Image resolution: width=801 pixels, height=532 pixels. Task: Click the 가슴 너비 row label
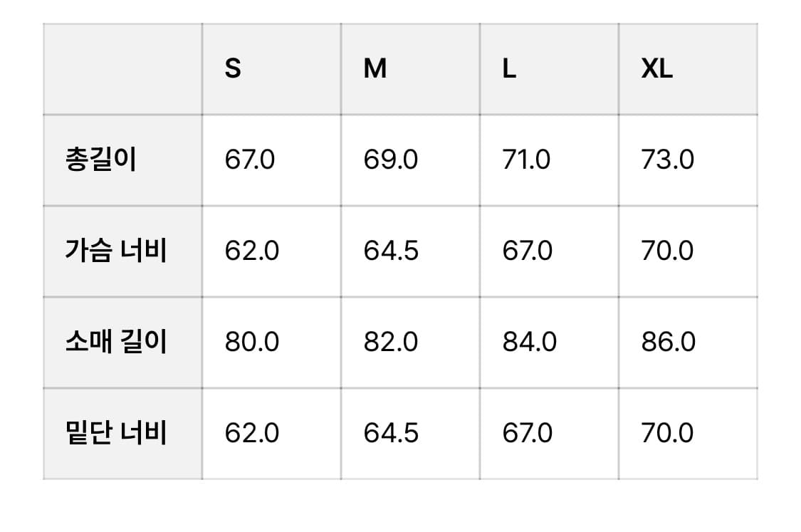(x=116, y=251)
